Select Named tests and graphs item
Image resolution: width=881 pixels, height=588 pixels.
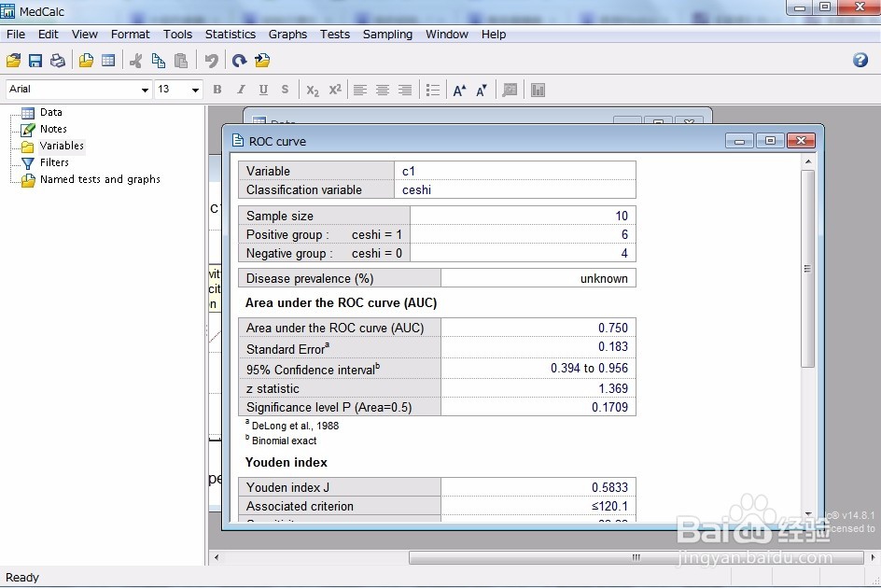click(100, 179)
